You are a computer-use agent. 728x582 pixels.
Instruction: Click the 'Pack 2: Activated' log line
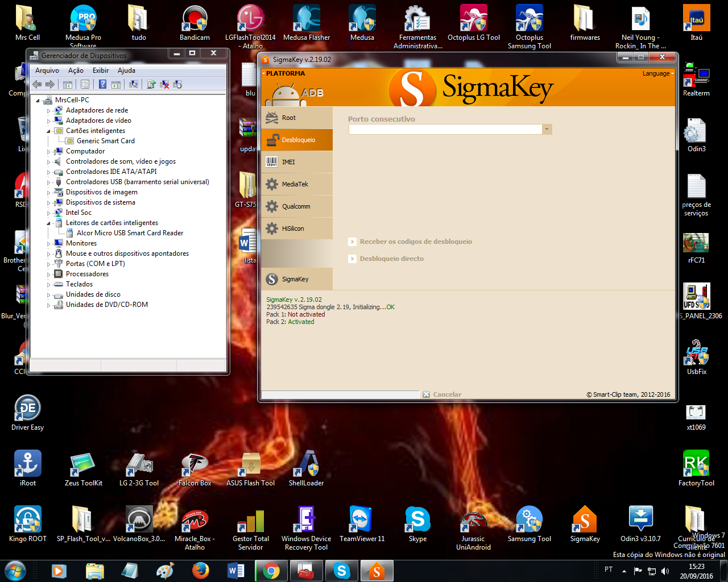(290, 322)
